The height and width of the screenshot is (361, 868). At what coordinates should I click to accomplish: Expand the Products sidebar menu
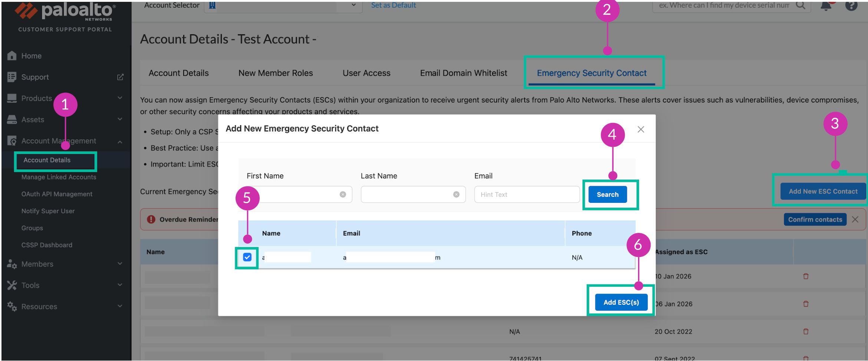pyautogui.click(x=120, y=98)
